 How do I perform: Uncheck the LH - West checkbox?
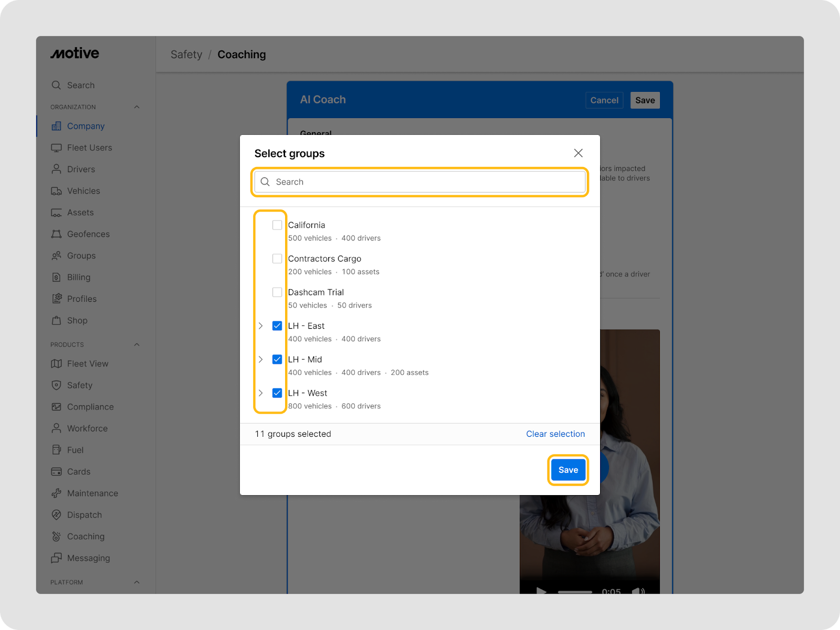point(277,393)
